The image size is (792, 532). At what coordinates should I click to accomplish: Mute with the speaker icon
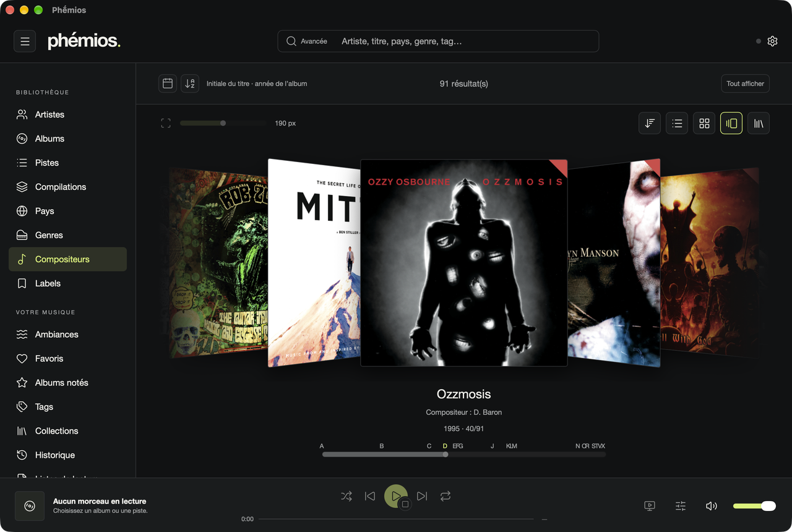712,506
